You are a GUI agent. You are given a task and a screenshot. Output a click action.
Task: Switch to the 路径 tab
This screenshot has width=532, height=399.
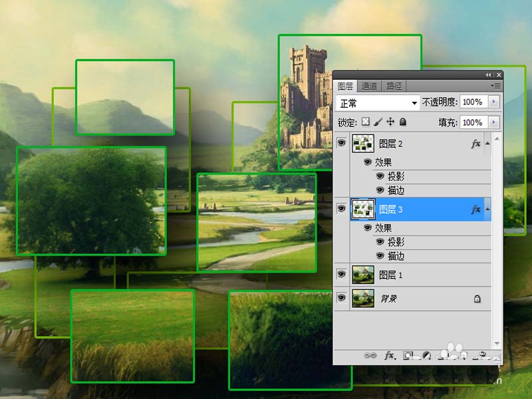coord(394,86)
